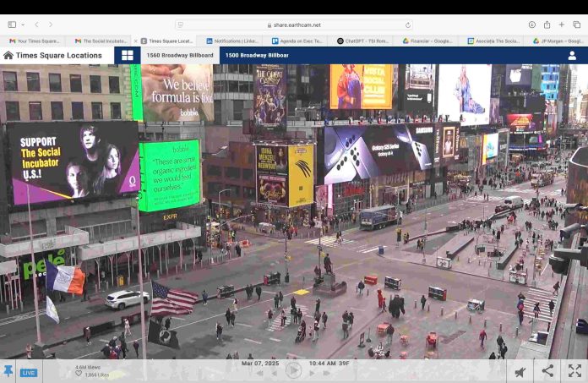
Task: Step to previous frame in timeline
Action: coord(273,372)
